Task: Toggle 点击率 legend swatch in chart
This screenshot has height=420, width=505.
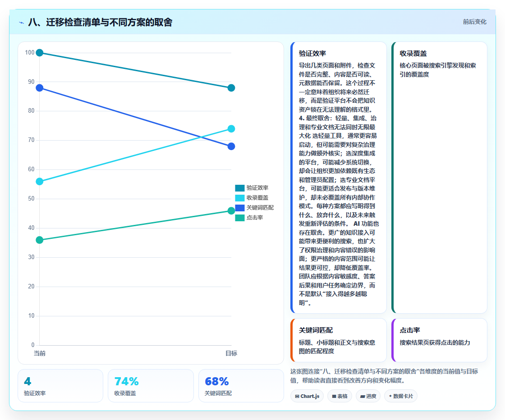Action: tap(239, 218)
